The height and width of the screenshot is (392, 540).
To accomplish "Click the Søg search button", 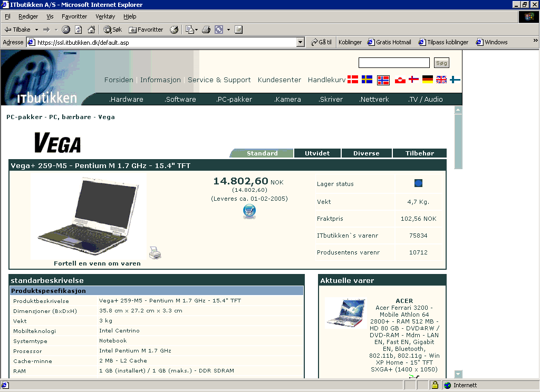I will pos(441,63).
